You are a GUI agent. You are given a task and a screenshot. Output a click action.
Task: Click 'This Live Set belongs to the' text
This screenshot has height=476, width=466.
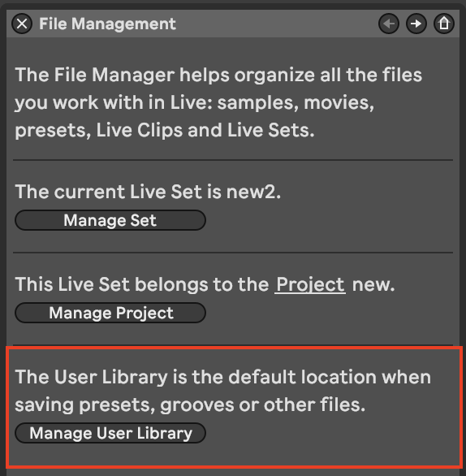point(142,285)
